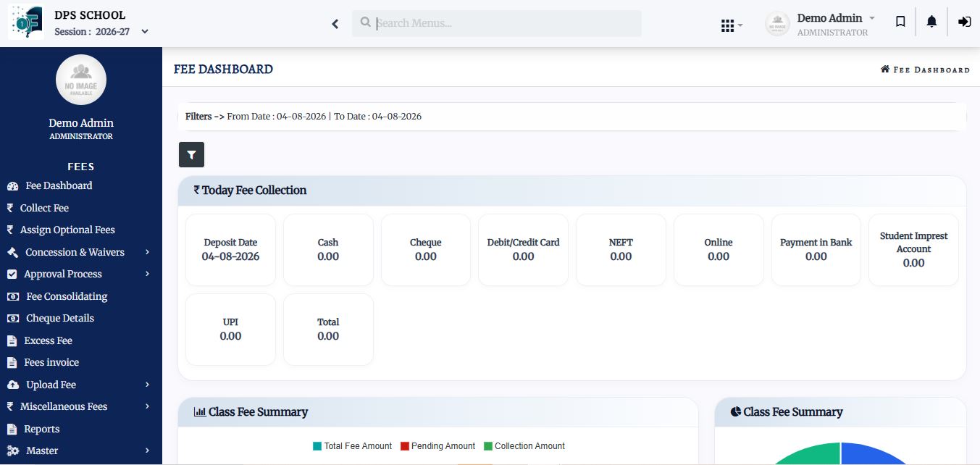This screenshot has width=980, height=465.
Task: Click the Filters date range text
Action: [x=303, y=116]
